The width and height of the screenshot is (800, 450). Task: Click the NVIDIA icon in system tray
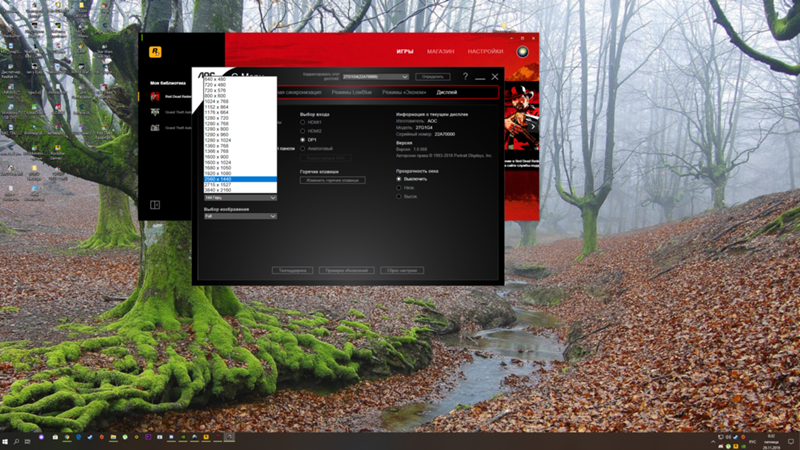743,446
